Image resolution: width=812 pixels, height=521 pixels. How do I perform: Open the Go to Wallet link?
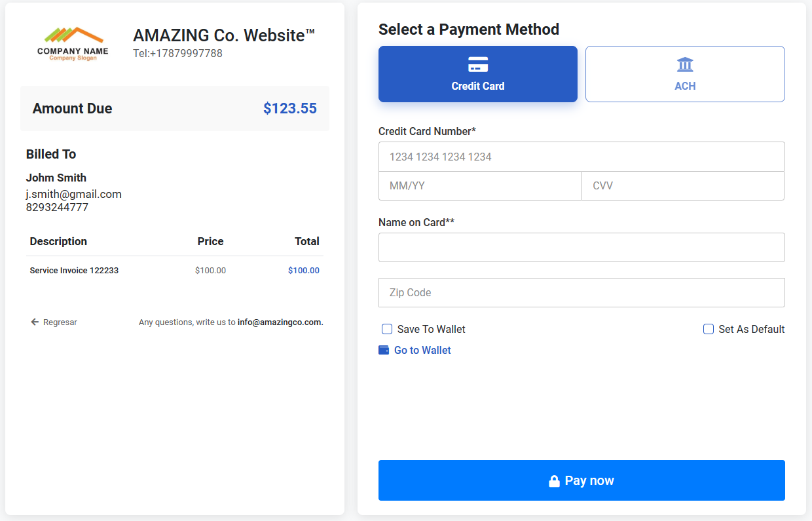click(422, 350)
